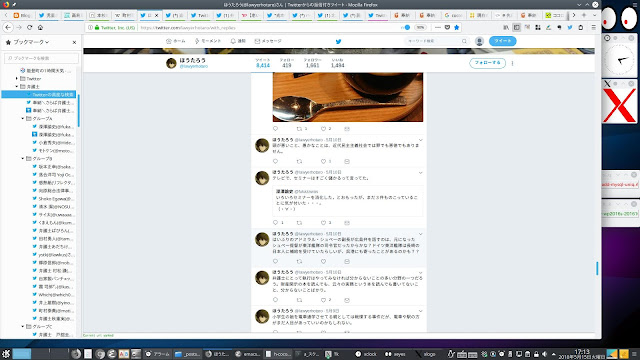Collapse the グループA bookmark folder

coord(22,118)
